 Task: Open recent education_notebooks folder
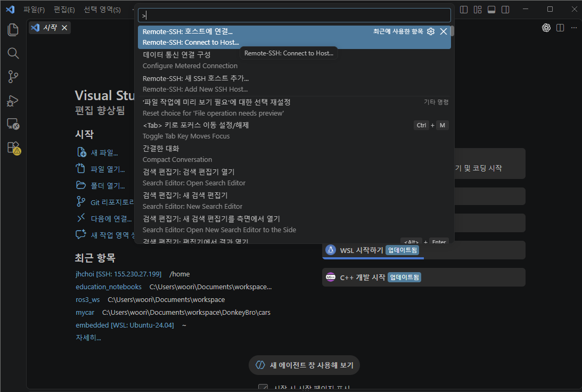pos(109,287)
